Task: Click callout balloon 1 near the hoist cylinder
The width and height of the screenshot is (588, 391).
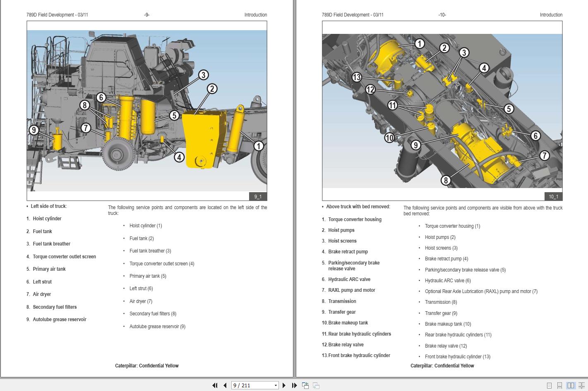Action: [x=259, y=145]
